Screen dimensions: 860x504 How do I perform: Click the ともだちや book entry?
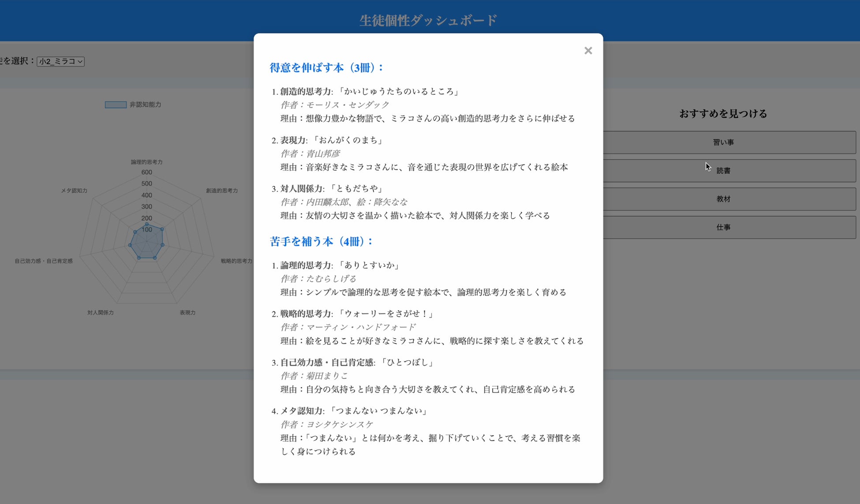357,189
